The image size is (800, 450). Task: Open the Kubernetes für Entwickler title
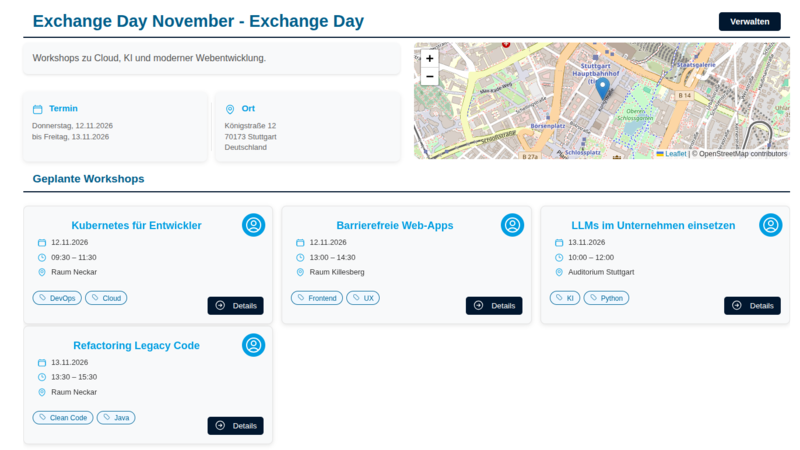click(x=136, y=226)
